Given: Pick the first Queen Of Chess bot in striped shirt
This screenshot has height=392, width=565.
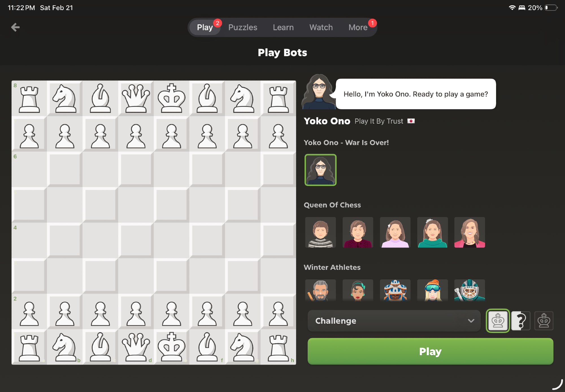Looking at the screenshot, I should click(320, 232).
